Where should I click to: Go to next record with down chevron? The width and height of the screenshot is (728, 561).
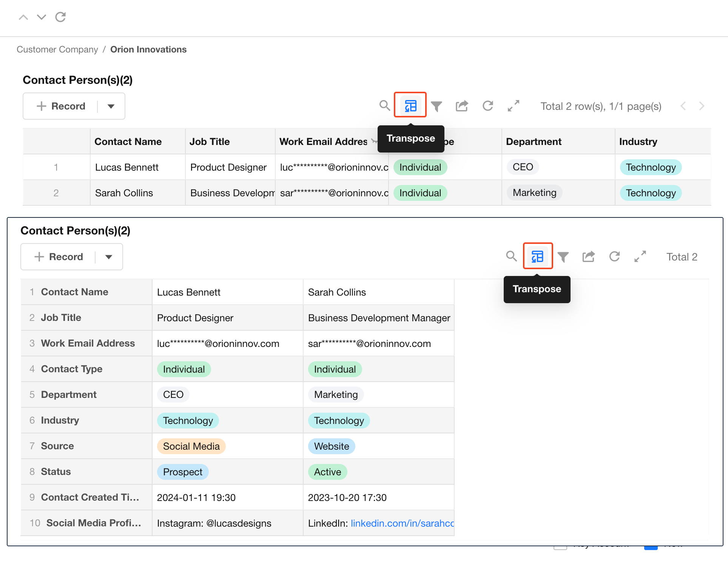tap(42, 17)
